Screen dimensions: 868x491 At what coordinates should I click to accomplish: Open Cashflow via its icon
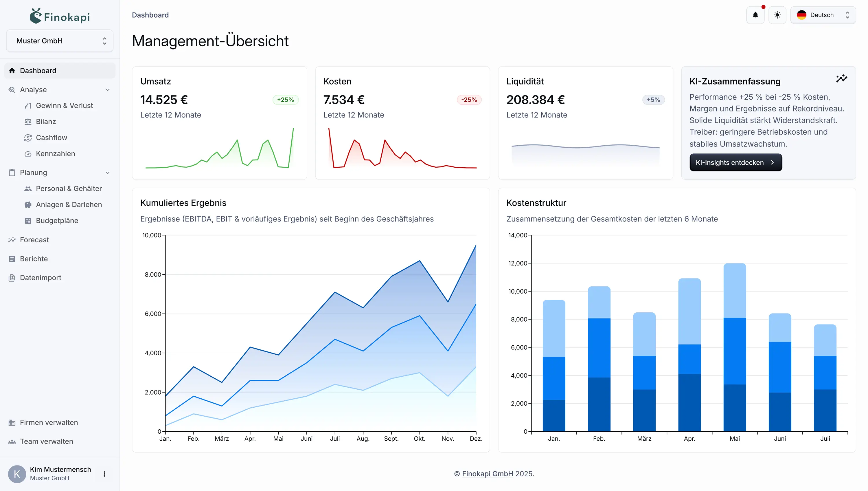coord(28,138)
